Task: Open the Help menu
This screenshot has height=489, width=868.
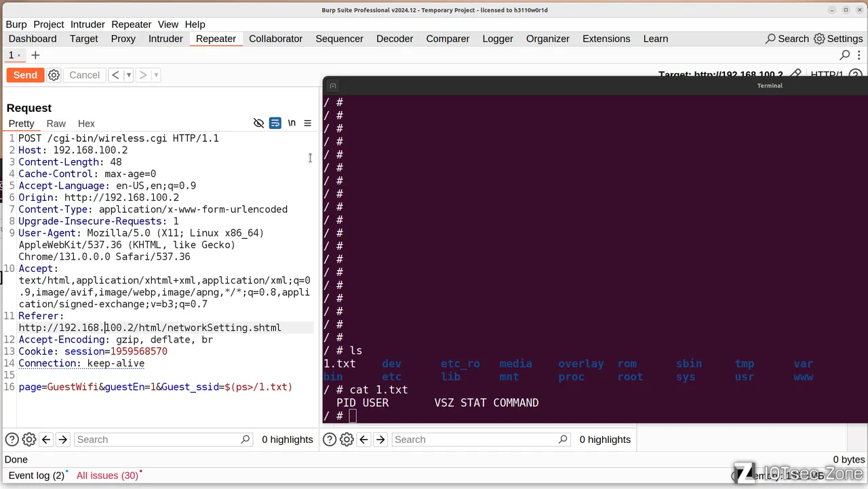Action: (x=195, y=24)
